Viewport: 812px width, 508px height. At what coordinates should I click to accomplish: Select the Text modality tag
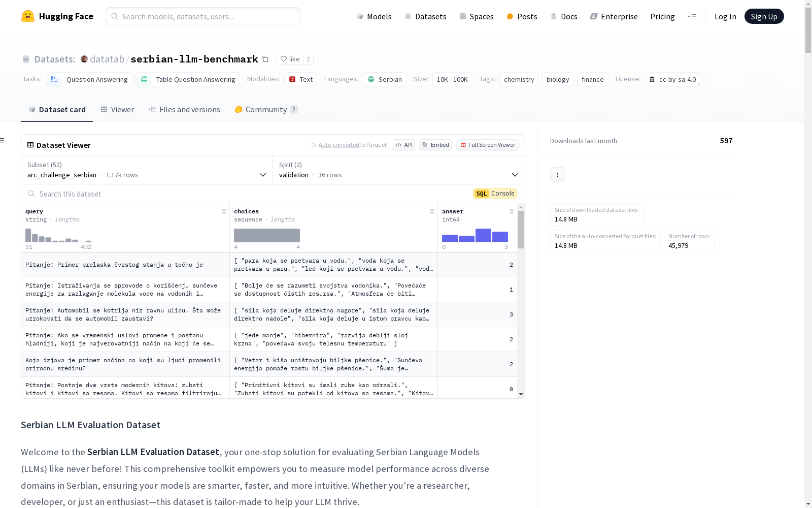[301, 79]
